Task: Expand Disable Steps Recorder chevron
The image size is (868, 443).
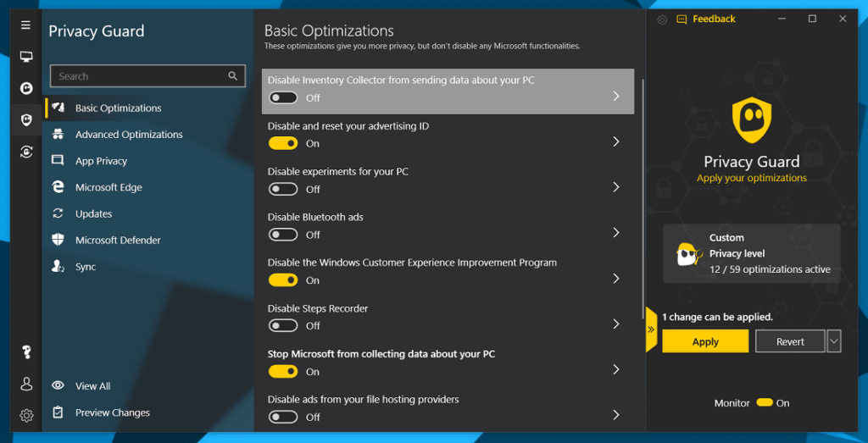Action: (x=616, y=324)
